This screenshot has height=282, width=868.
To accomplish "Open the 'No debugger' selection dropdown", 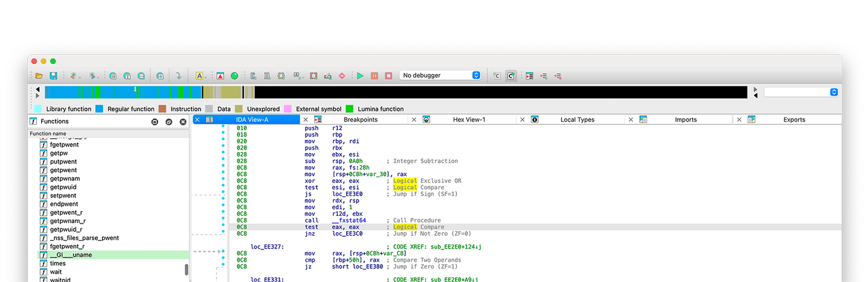I will [440, 75].
